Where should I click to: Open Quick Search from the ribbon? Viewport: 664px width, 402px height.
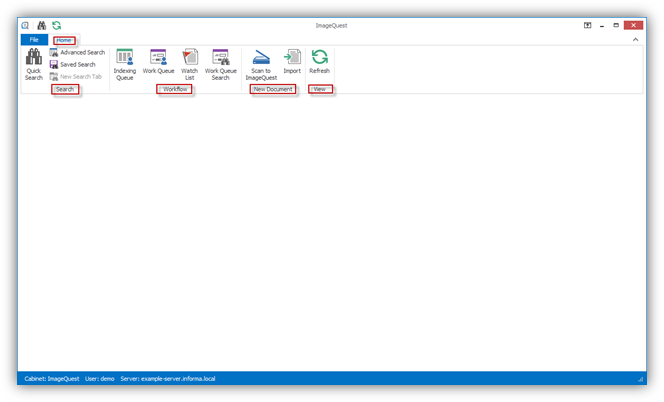34,64
